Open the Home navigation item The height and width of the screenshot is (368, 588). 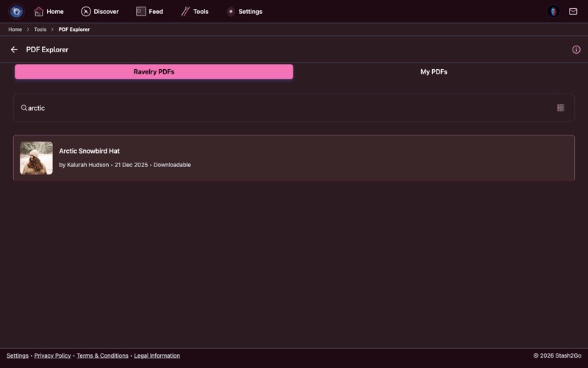[x=49, y=12]
